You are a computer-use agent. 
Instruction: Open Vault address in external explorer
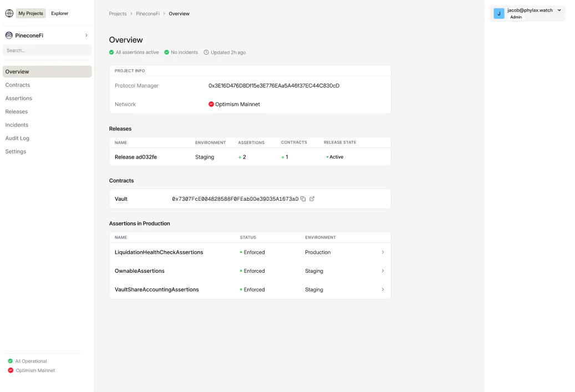pos(312,198)
